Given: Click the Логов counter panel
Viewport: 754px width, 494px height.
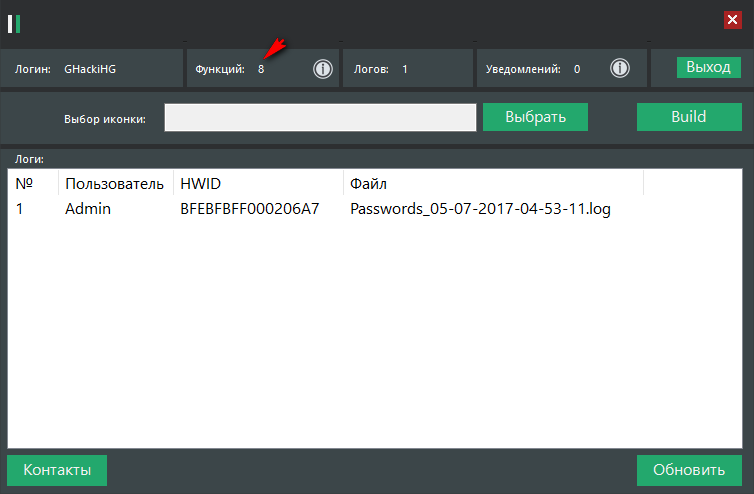Looking at the screenshot, I should tap(407, 69).
